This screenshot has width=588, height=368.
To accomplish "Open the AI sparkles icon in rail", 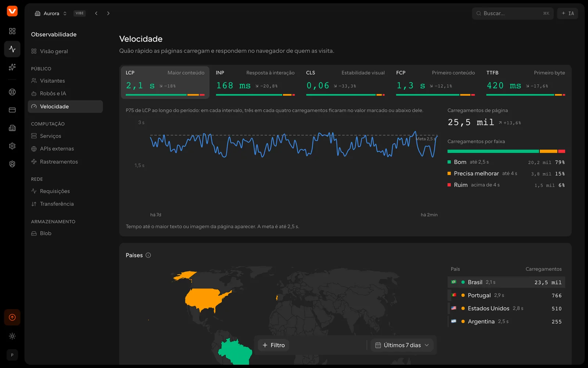I will pos(12,67).
